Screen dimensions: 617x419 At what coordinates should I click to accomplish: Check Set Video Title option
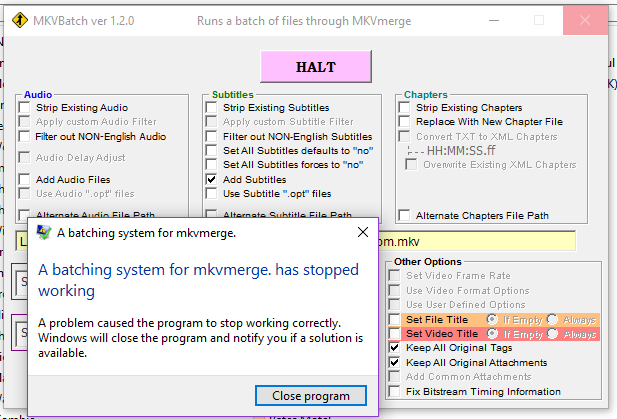pyautogui.click(x=394, y=334)
